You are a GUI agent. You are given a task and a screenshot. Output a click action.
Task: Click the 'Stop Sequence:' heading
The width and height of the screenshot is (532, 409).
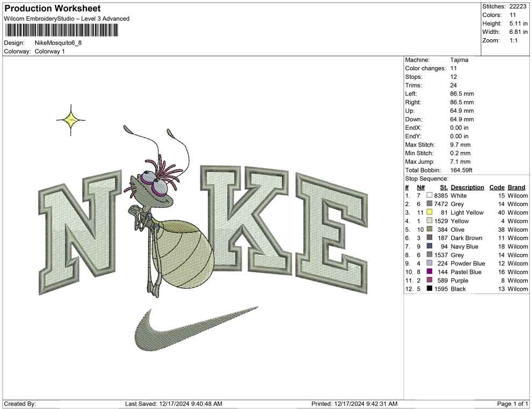[427, 178]
